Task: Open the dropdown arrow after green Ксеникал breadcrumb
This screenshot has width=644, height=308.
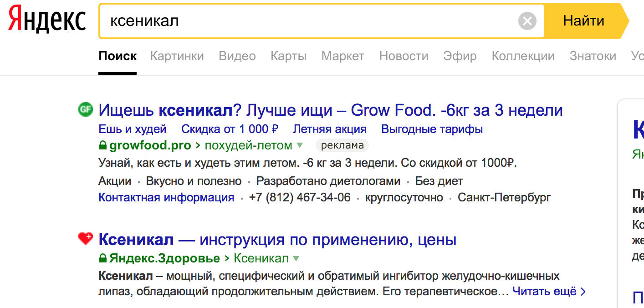Action: [296, 259]
